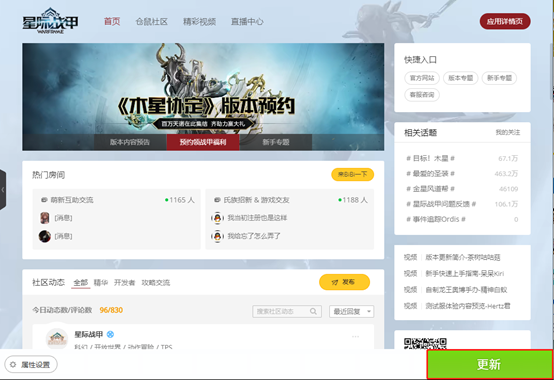The width and height of the screenshot is (554, 380).
Task: Click the 来BiBi一下 yellow button
Action: pyautogui.click(x=353, y=174)
